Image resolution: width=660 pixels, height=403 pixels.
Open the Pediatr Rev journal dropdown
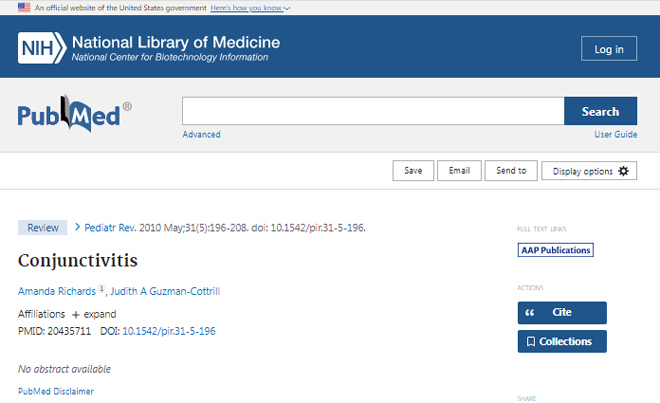[110, 228]
